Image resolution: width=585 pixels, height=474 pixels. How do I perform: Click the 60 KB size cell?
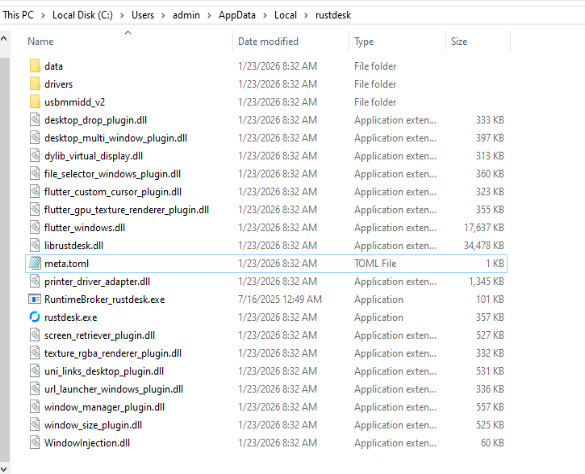tap(492, 443)
